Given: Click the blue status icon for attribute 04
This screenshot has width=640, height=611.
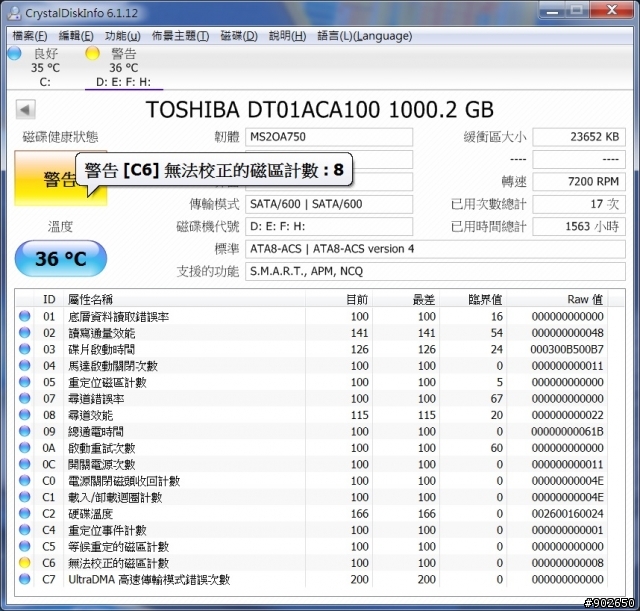Looking at the screenshot, I should pyautogui.click(x=24, y=365).
